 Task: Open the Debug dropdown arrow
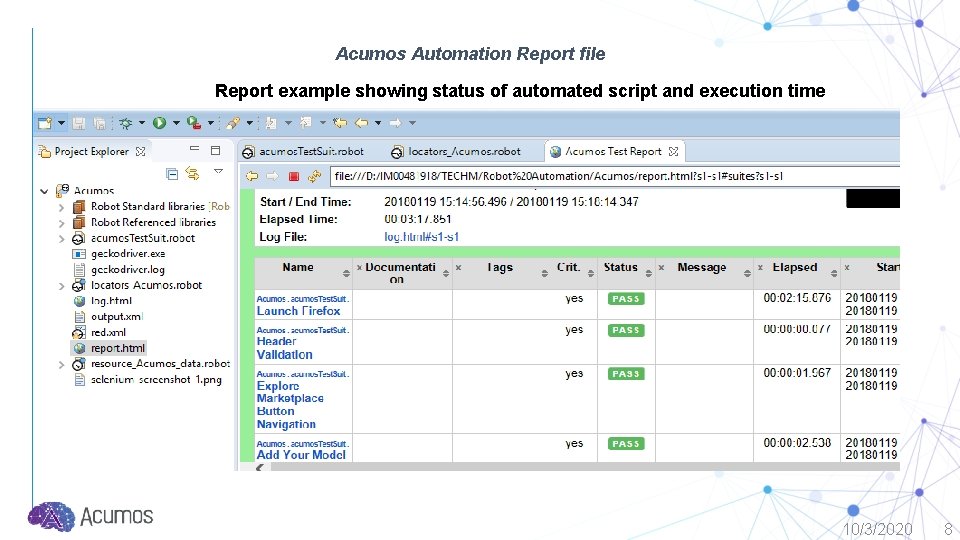[x=141, y=123]
